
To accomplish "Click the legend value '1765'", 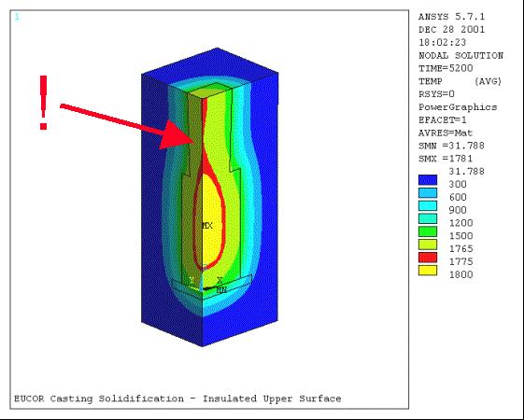I will [x=460, y=248].
